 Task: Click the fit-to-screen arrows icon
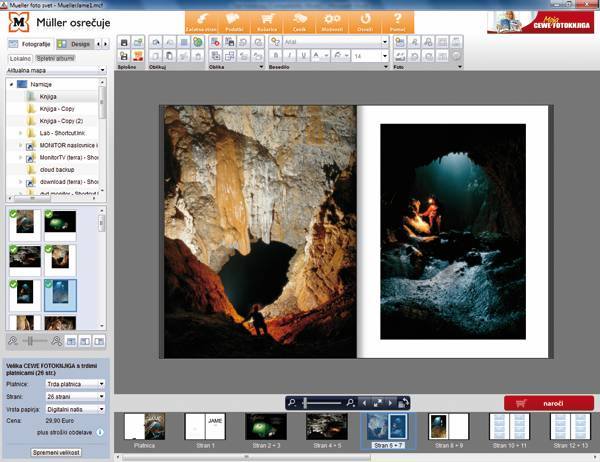(x=378, y=403)
